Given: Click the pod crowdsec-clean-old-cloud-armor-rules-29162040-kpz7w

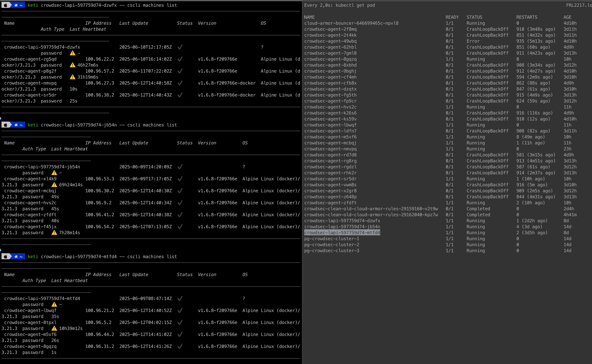Looking at the screenshot, I should tap(371, 215).
